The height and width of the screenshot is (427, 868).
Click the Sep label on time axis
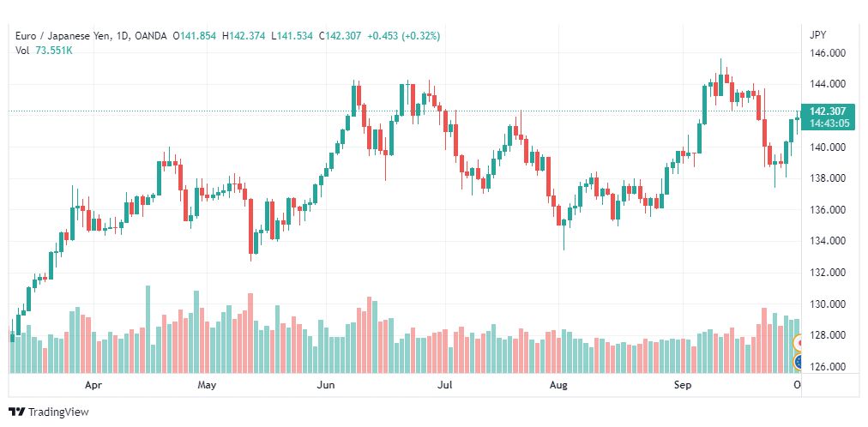(683, 384)
